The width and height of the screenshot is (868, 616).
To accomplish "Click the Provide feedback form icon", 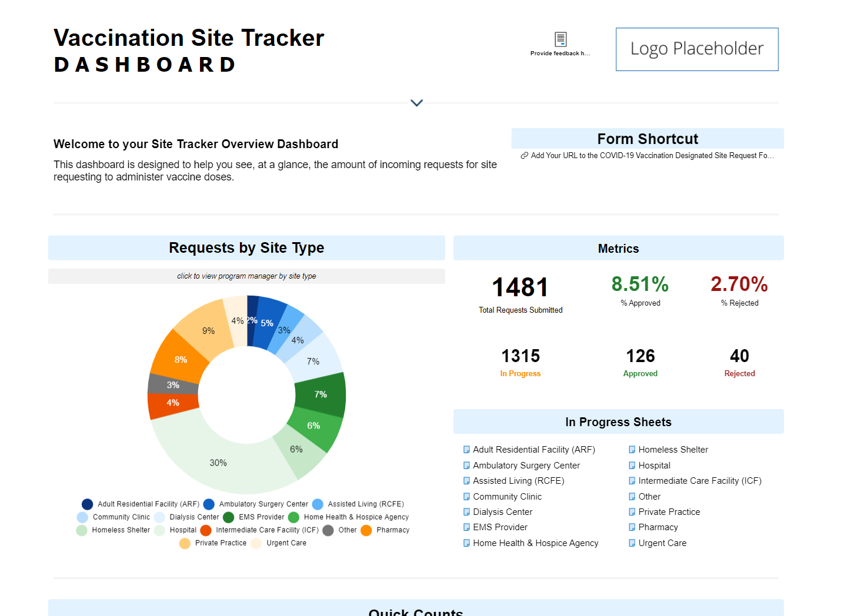I will tap(560, 39).
